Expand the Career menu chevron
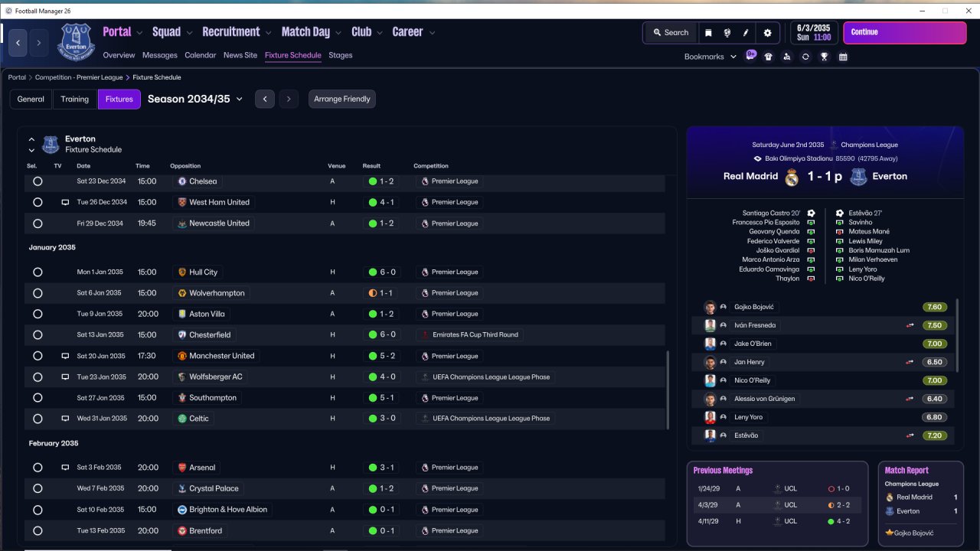The height and width of the screenshot is (551, 980). point(432,33)
